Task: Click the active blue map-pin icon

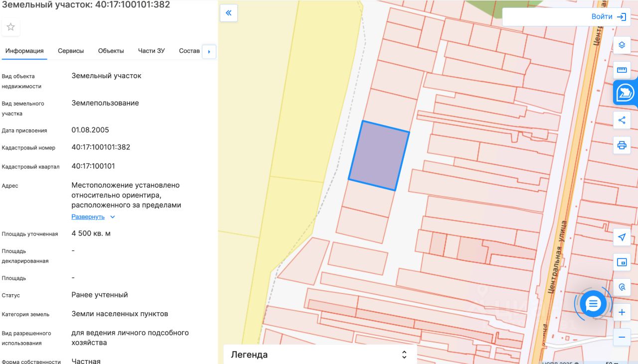Action: (625, 93)
